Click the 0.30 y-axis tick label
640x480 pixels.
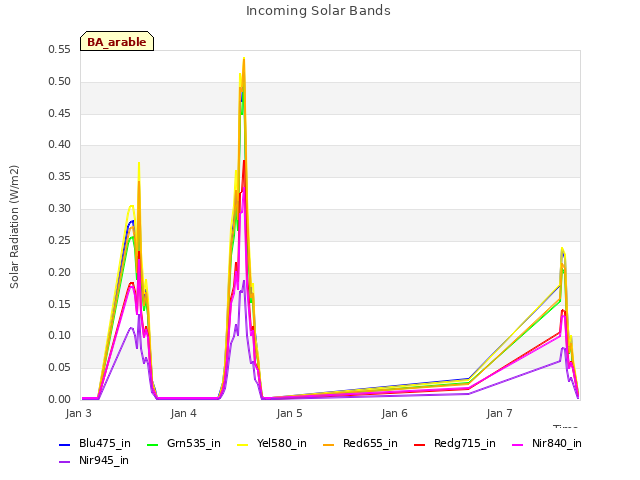click(x=60, y=208)
